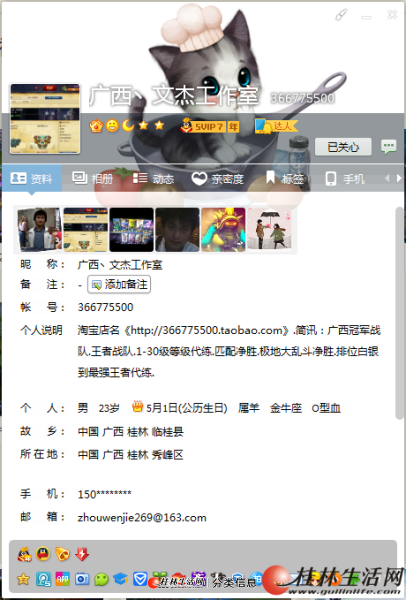406x600 pixels.
Task: Click the gold star icon
Action: click(x=23, y=579)
